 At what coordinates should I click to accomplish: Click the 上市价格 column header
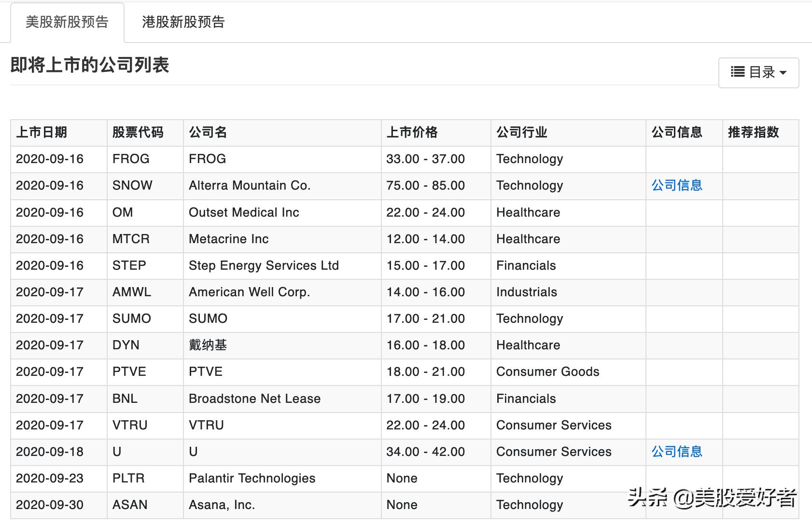[x=412, y=132]
